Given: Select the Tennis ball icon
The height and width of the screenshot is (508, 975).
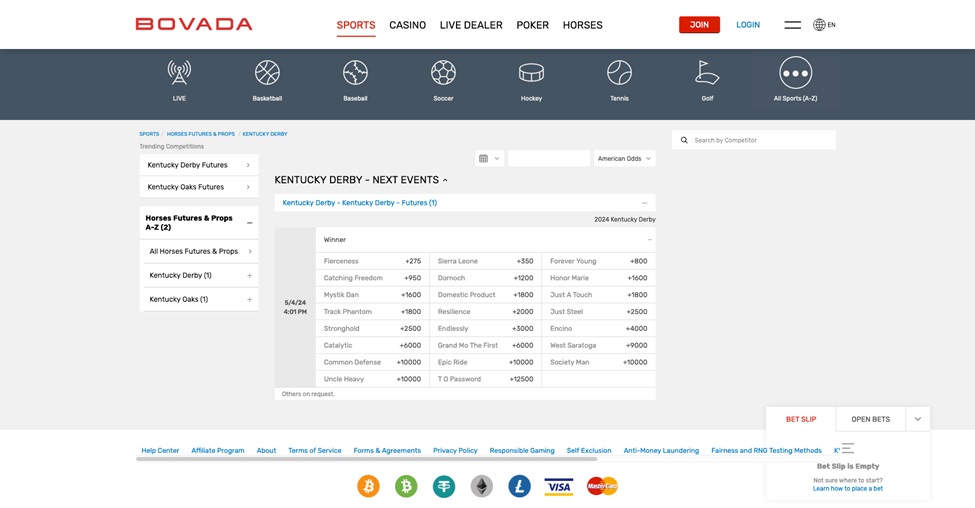Looking at the screenshot, I should pos(619,73).
